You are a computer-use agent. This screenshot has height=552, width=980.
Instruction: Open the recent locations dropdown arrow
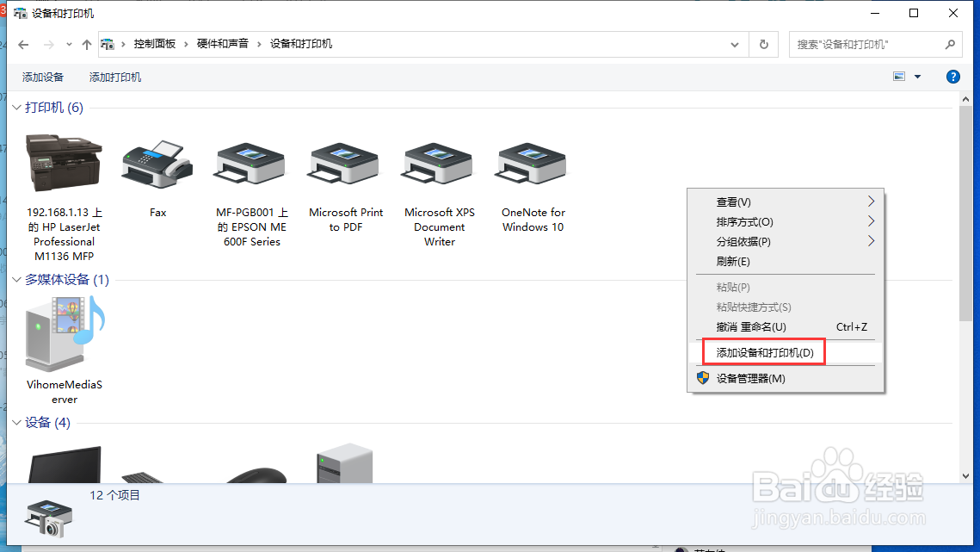point(69,45)
